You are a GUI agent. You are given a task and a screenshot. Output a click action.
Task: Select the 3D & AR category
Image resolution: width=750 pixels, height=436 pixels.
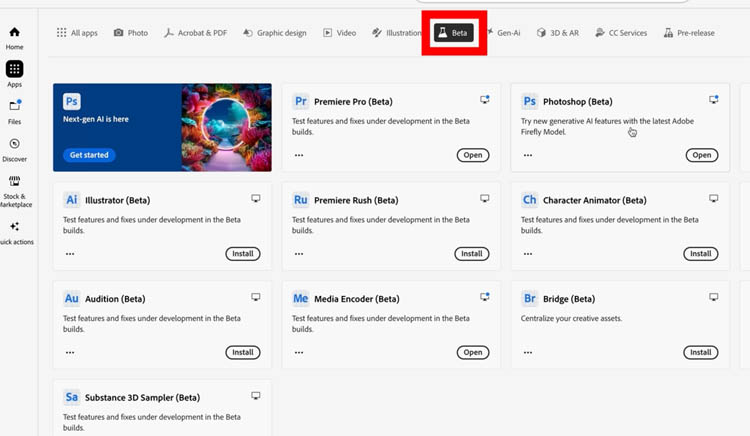(x=558, y=33)
